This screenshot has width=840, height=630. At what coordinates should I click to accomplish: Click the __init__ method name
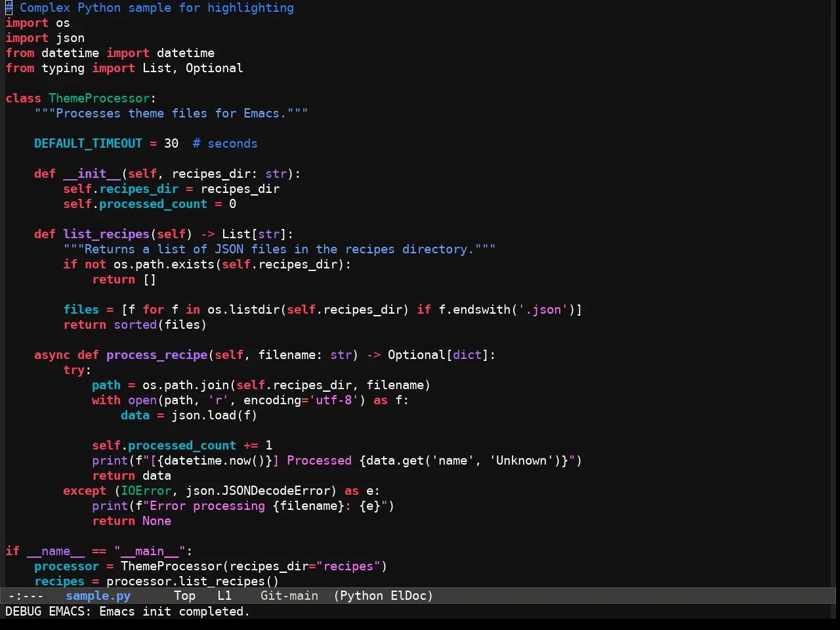92,174
